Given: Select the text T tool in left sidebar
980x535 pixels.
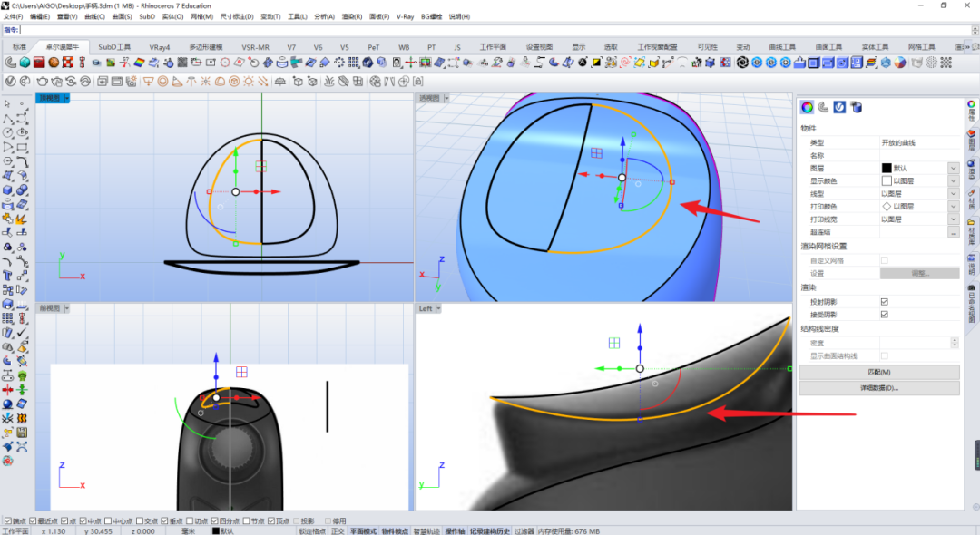Looking at the screenshot, I should pyautogui.click(x=7, y=276).
